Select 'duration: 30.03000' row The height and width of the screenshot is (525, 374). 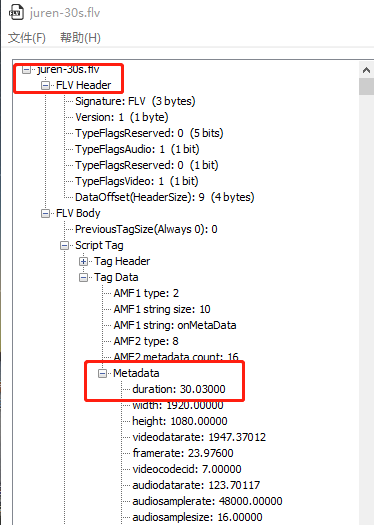click(x=179, y=389)
